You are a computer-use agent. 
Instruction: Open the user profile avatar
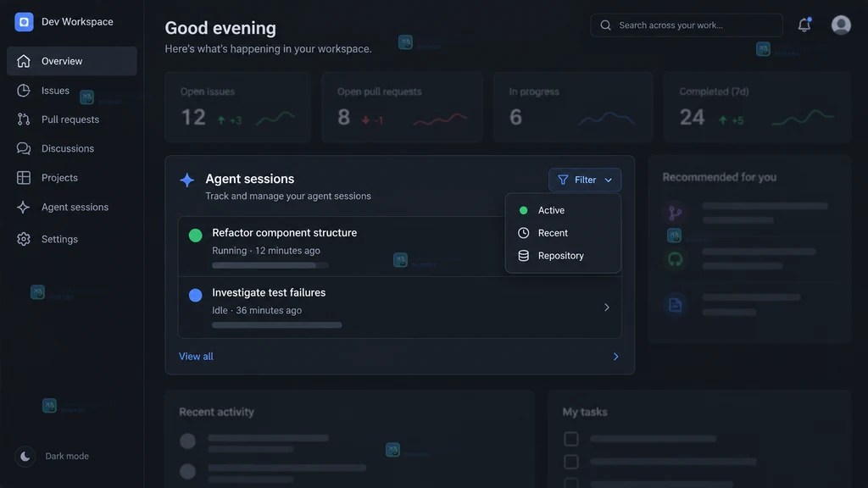click(x=841, y=25)
